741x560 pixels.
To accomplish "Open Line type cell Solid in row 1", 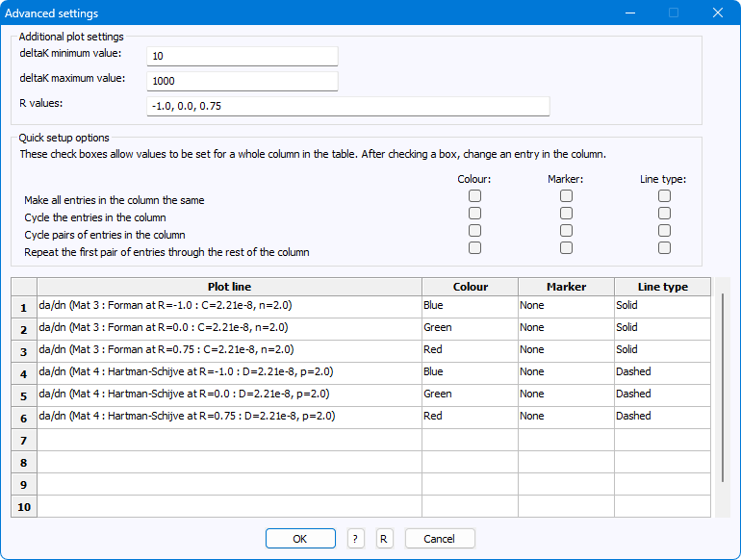I will coord(662,307).
